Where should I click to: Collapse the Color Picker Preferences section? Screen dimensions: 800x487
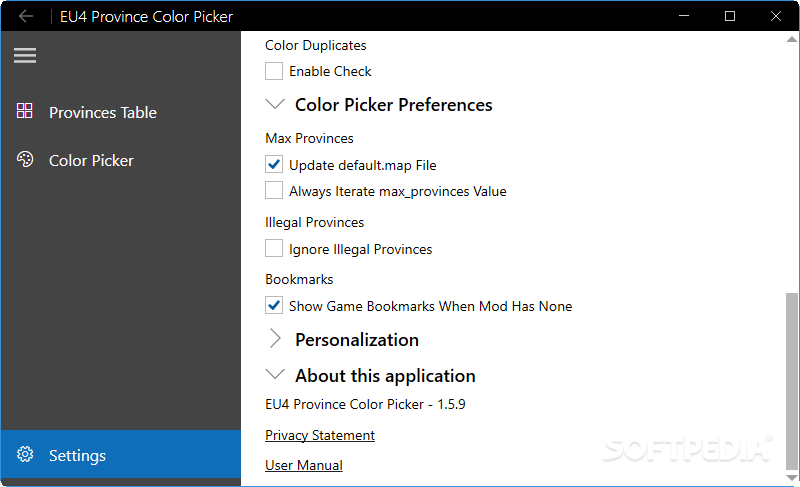coord(275,104)
